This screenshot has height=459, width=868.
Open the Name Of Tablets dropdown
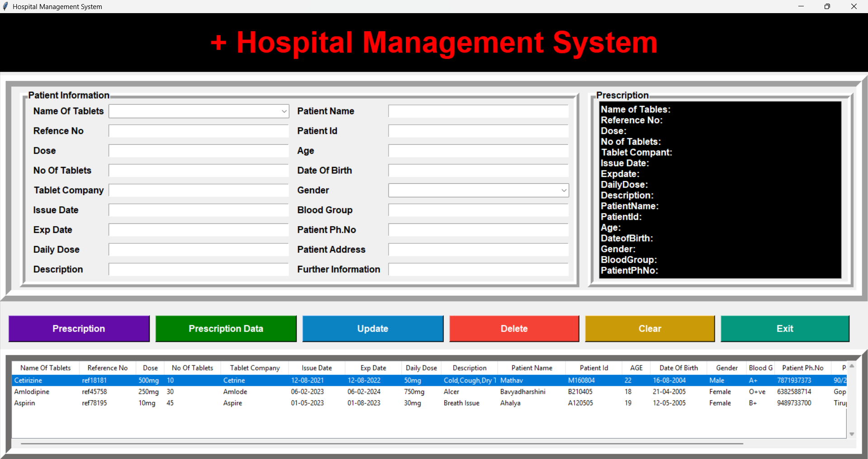284,111
